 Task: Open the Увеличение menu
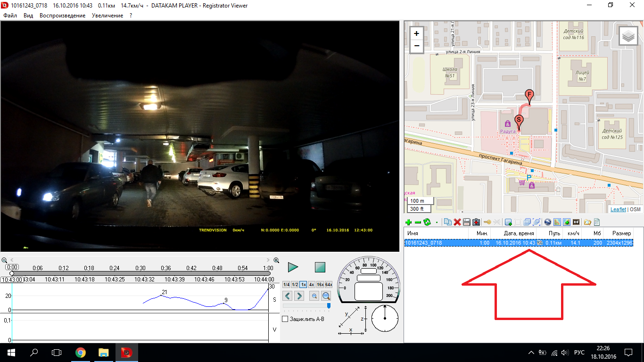pyautogui.click(x=107, y=16)
